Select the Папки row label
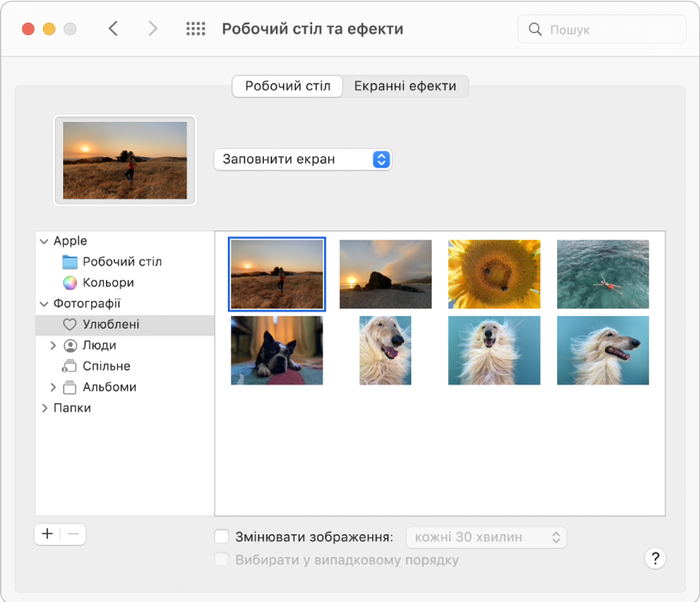700x602 pixels. tap(72, 408)
